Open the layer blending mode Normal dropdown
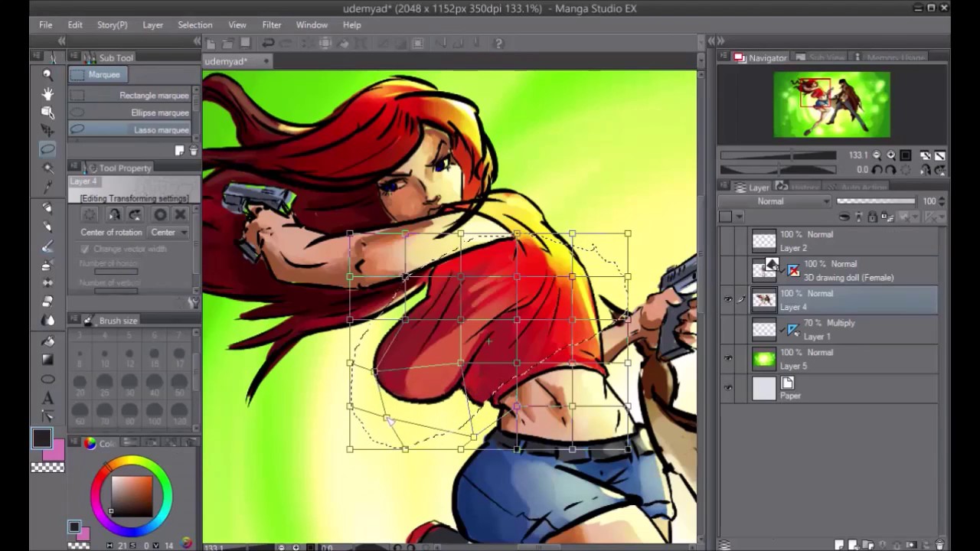Screen dimensions: 980x551 775,201
